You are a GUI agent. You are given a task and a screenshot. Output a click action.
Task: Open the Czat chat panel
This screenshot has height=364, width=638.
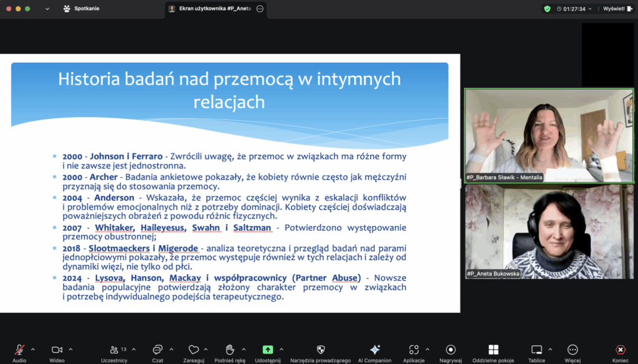pyautogui.click(x=158, y=350)
